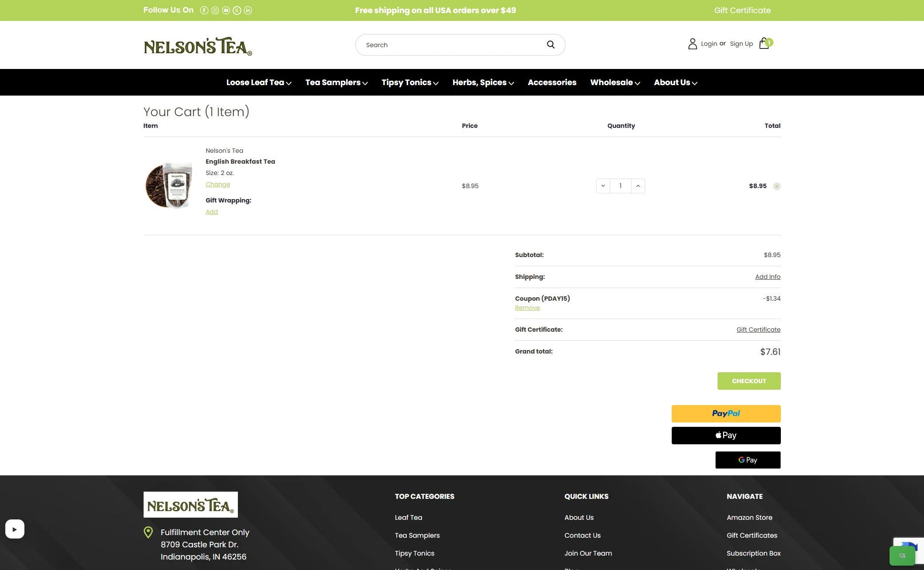The image size is (924, 570).
Task: Open footer Join Our Team link
Action: point(588,553)
